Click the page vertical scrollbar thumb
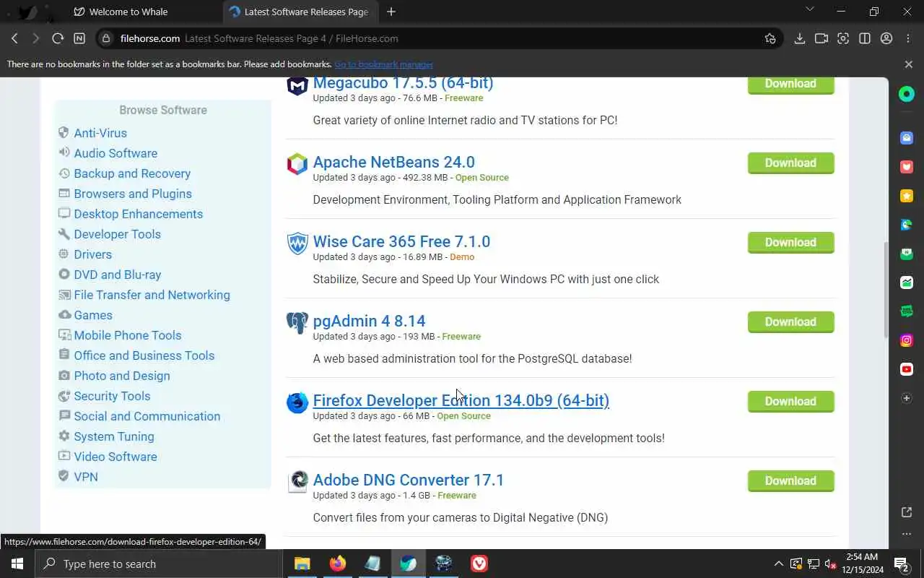924x578 pixels. click(x=886, y=289)
